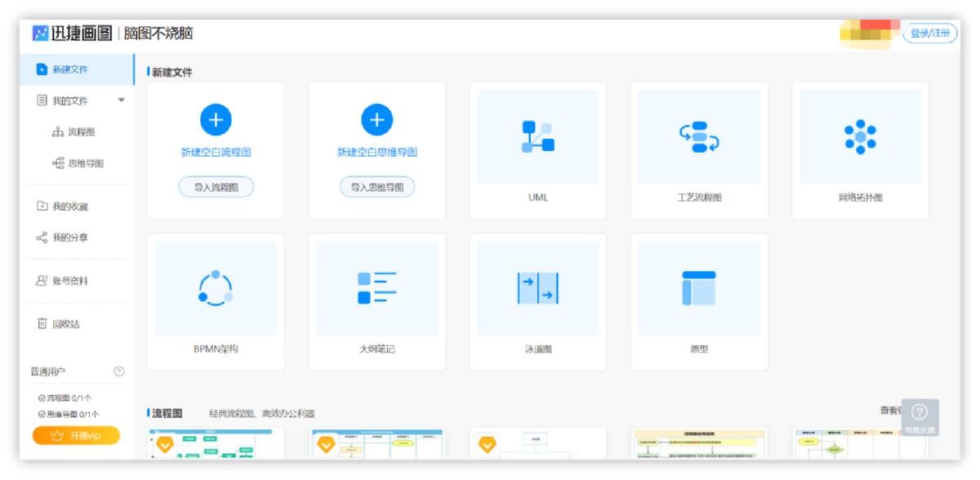The width and height of the screenshot is (980, 480).
Task: Click the plus icon for new blank flowchart
Action: (216, 121)
